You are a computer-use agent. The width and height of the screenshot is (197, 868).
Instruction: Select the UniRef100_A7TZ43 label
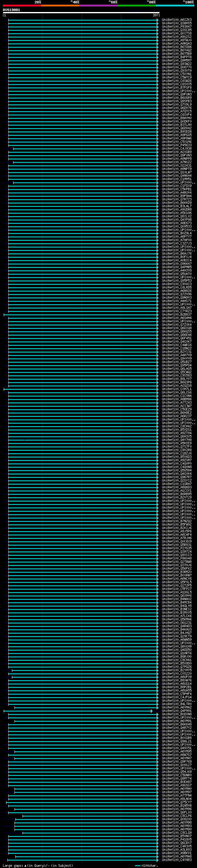point(177,403)
